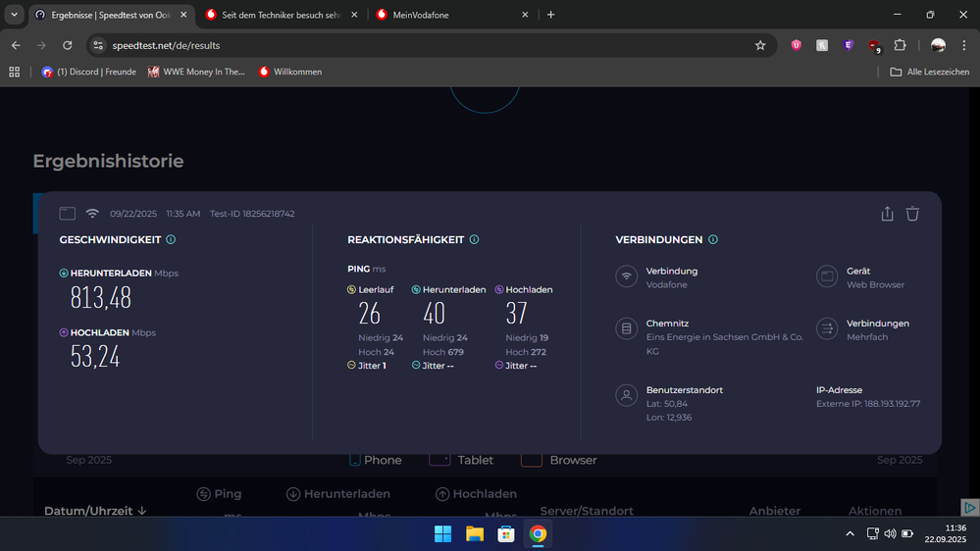Sort by Herunterladen column header
This screenshot has height=551, width=980.
click(338, 493)
